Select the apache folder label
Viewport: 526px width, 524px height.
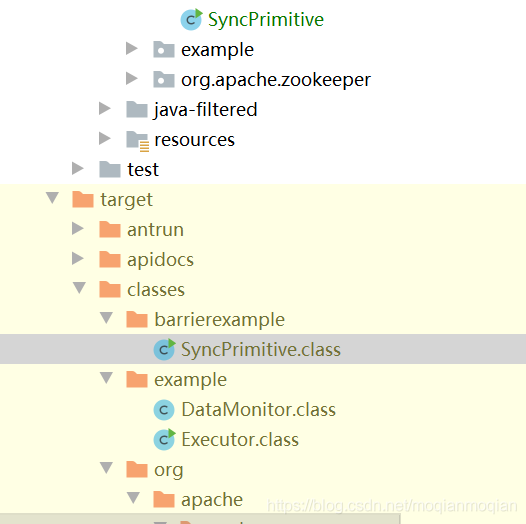[x=212, y=500]
